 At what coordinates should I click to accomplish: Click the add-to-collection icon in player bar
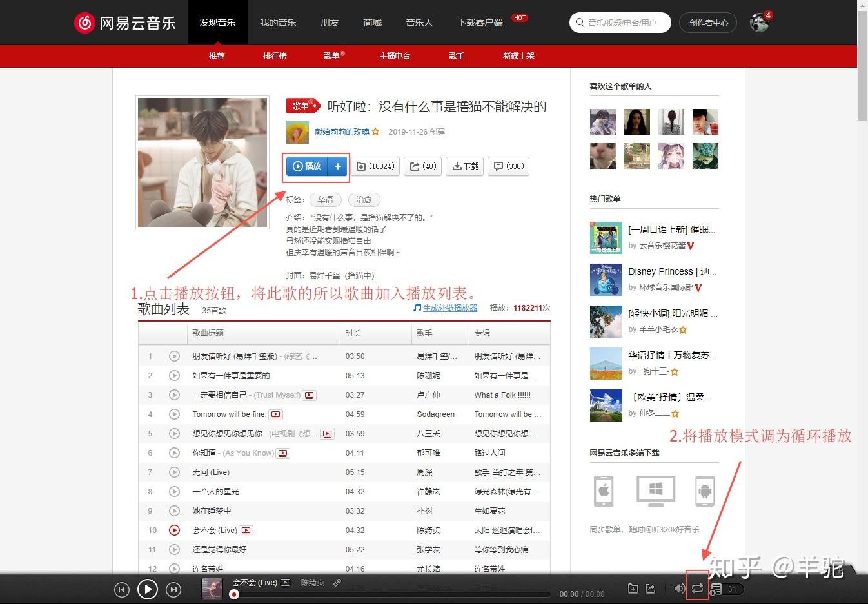(633, 589)
